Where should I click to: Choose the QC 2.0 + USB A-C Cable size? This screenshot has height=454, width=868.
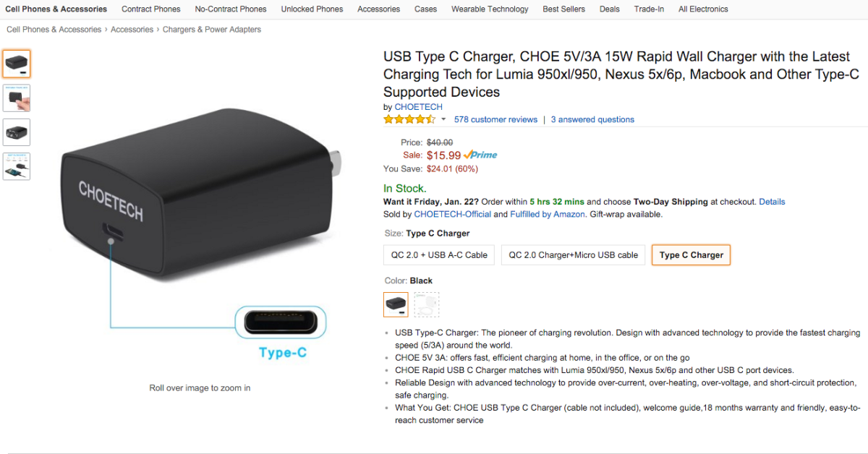click(x=439, y=255)
